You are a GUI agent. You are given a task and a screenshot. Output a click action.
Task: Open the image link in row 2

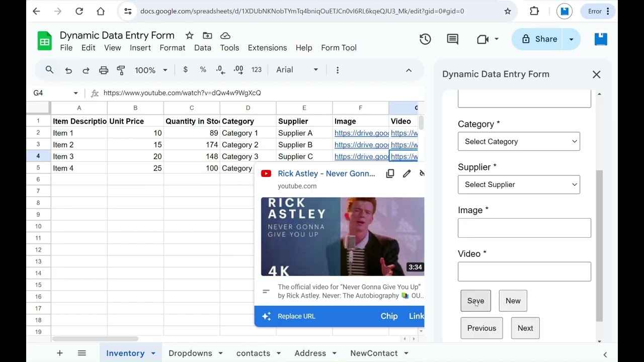pos(361,133)
